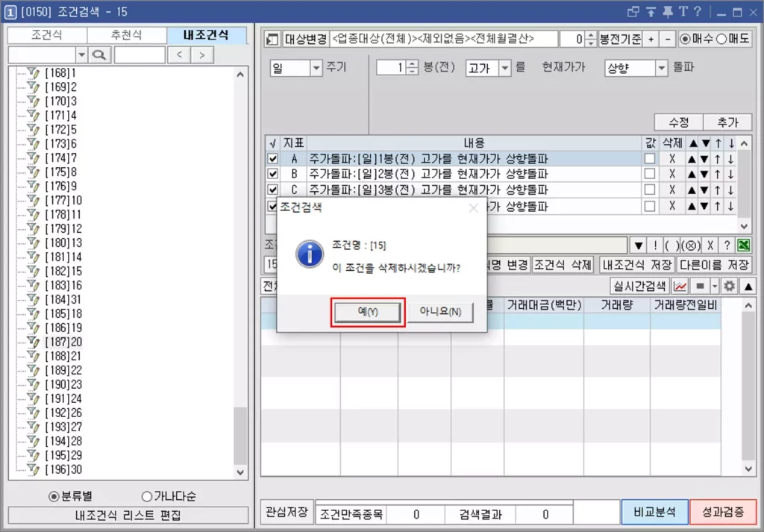
Task: Click the search magnifier icon in left panel
Action: (x=99, y=54)
